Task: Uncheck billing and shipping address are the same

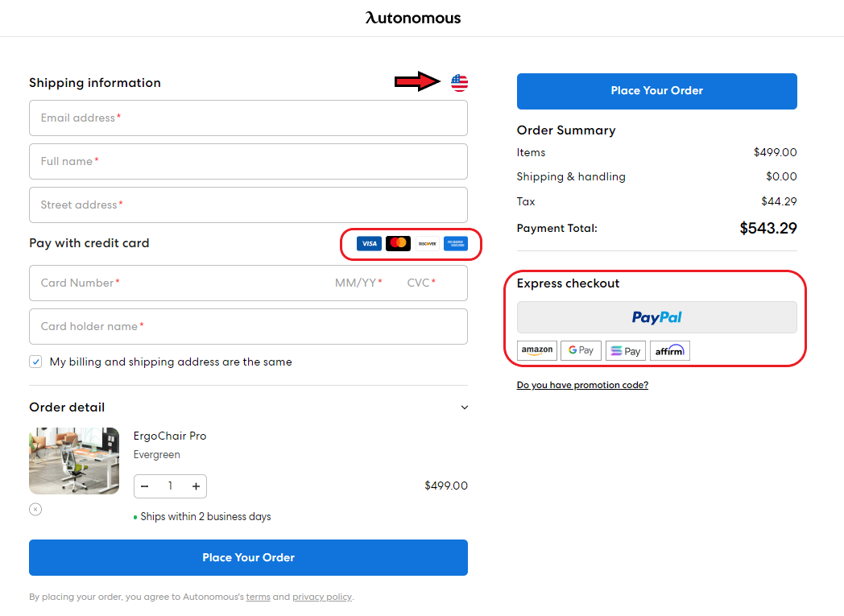Action: [35, 362]
